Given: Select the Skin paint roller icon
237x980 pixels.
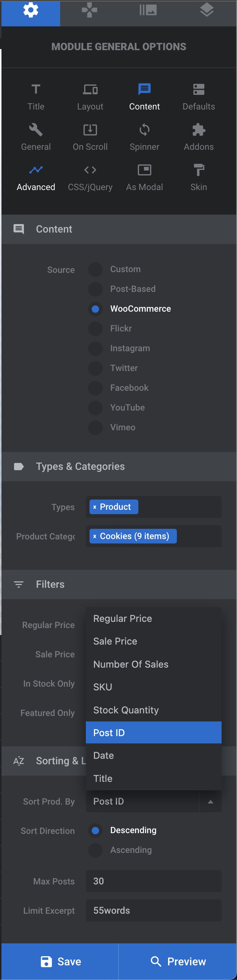Looking at the screenshot, I should click(x=198, y=170).
